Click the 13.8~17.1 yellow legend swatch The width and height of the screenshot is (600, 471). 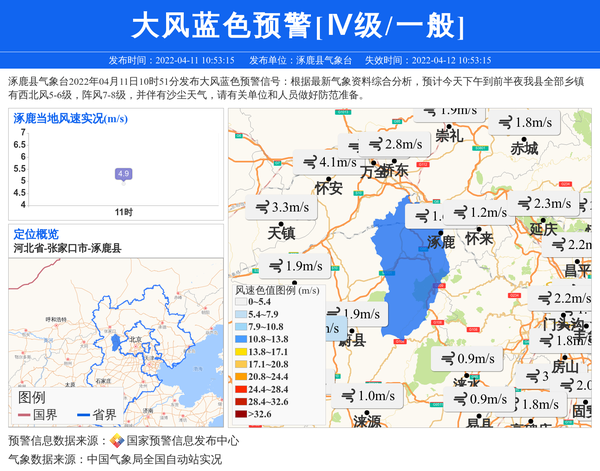[x=241, y=352]
